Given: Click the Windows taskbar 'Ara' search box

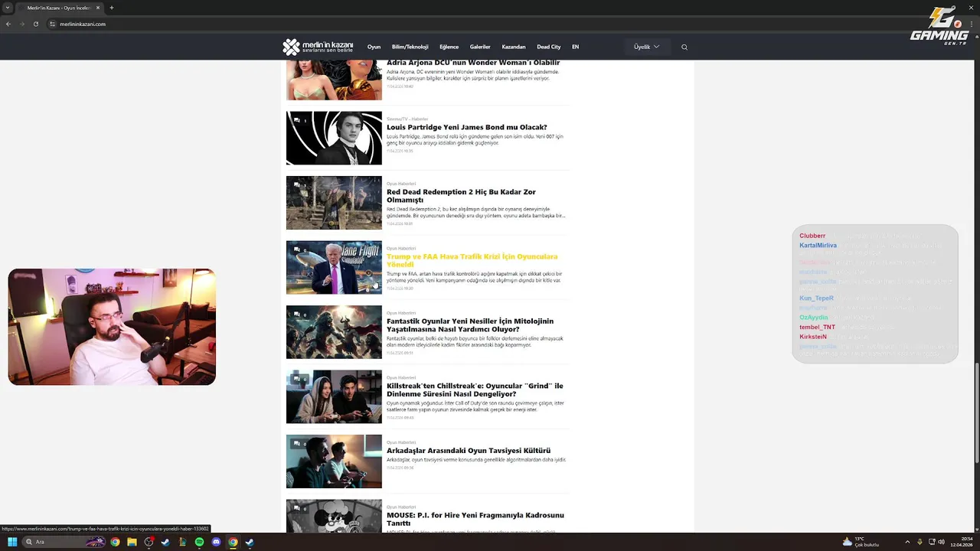Looking at the screenshot, I should pyautogui.click(x=64, y=542).
